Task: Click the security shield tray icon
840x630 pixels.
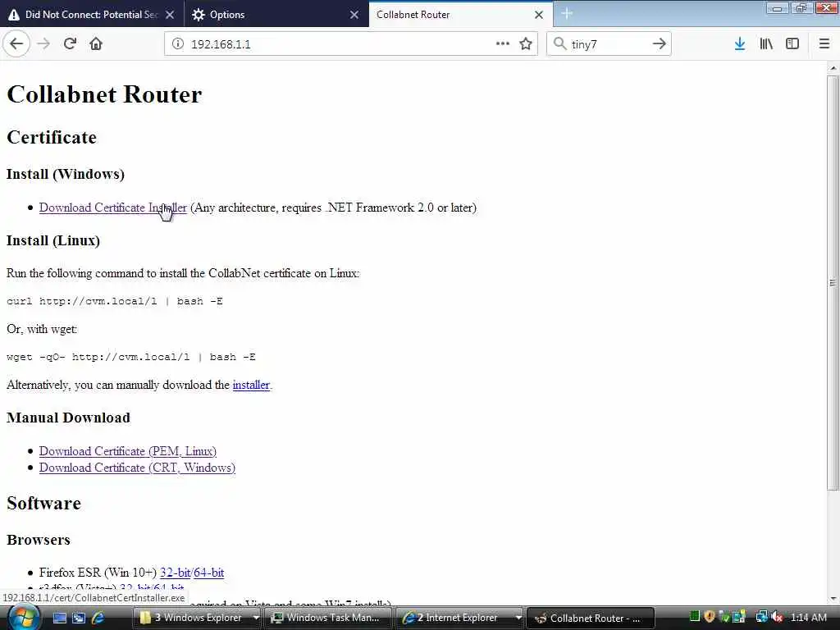Action: pos(710,617)
